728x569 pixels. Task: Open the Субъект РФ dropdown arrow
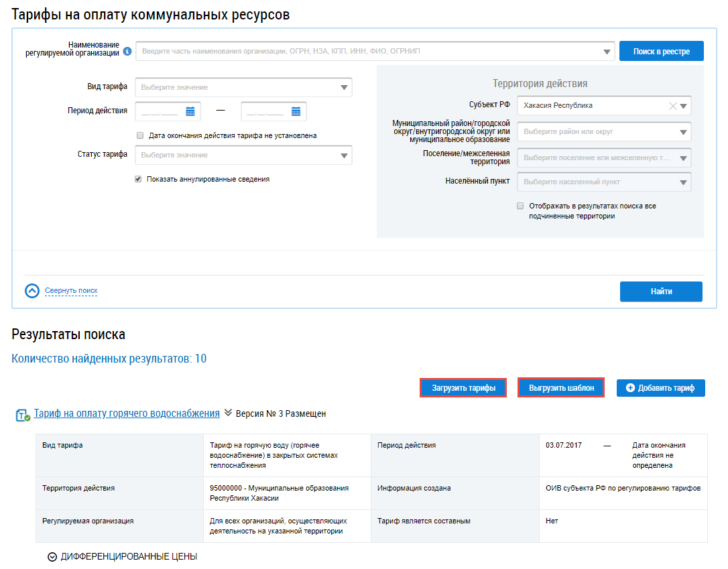tap(684, 106)
